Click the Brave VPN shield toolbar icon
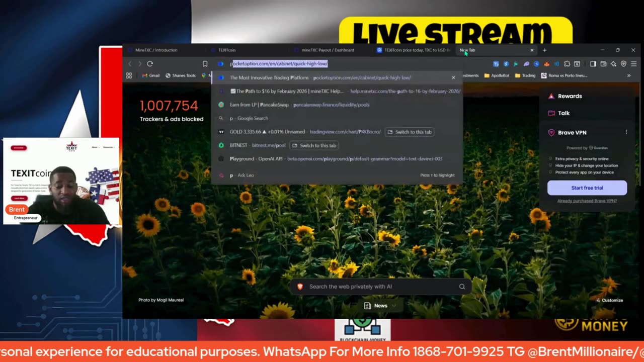Screen dimensions: 644x362 point(624,64)
